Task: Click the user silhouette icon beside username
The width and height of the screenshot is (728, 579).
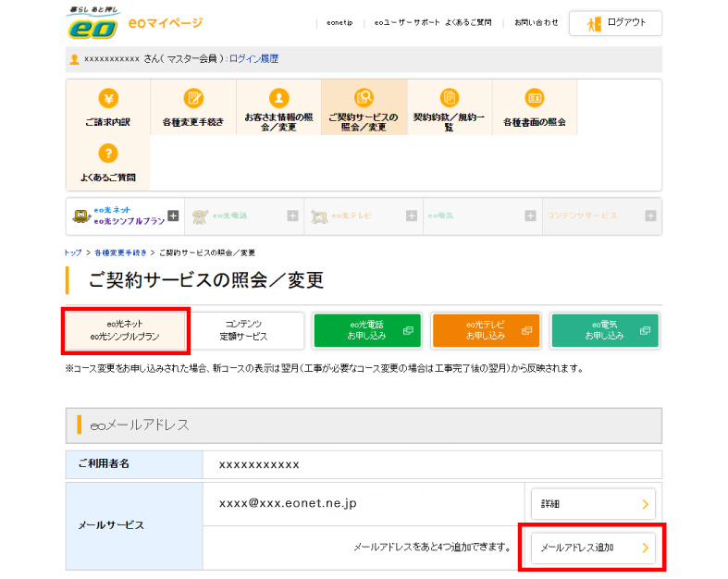Action: pos(74,59)
